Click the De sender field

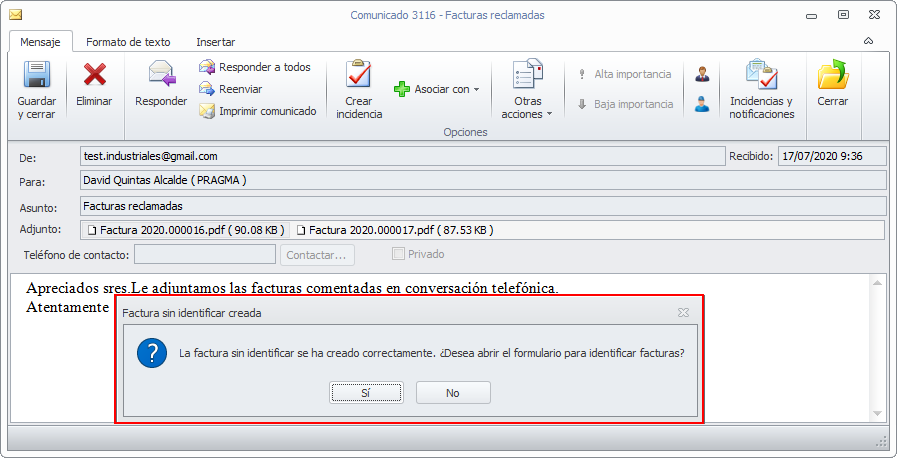click(x=403, y=156)
